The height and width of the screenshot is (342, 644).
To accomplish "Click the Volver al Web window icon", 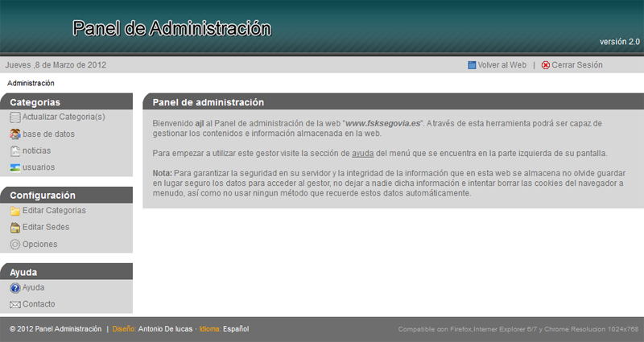I will click(x=472, y=65).
